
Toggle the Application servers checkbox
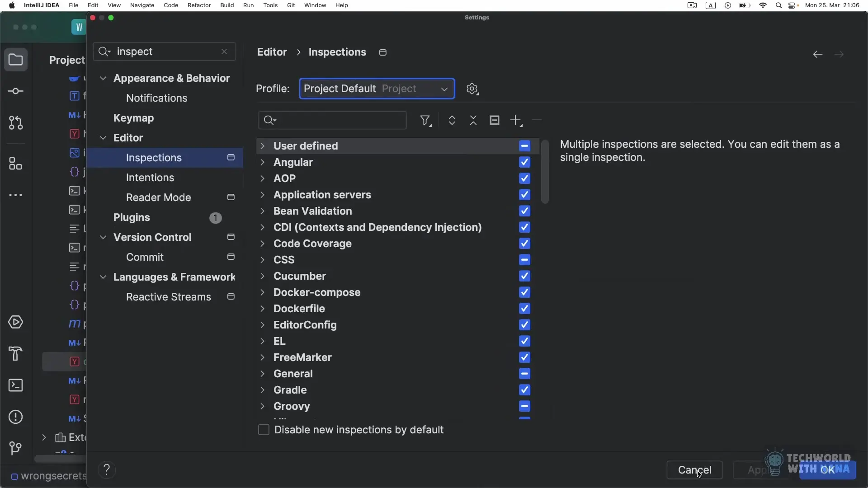pyautogui.click(x=524, y=195)
